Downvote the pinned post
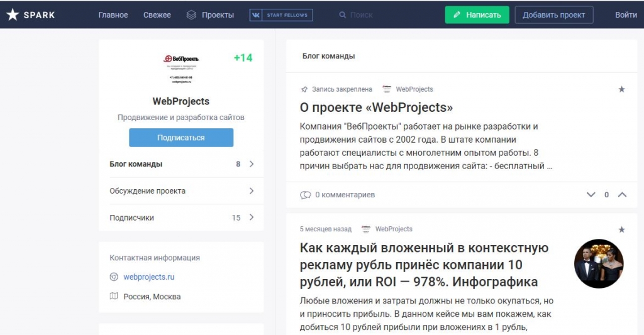Screen dimensions: 644x335 pos(591,195)
